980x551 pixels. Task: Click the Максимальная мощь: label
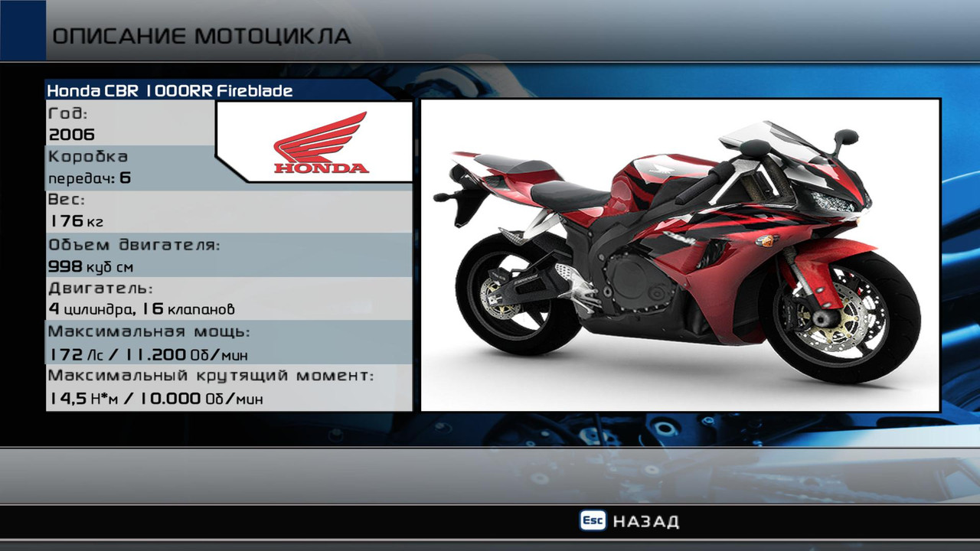pos(149,332)
